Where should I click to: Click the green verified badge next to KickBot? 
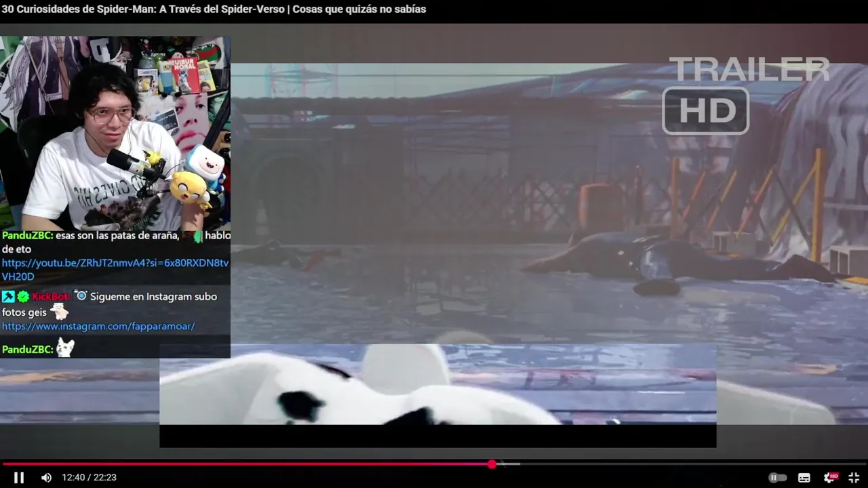(23, 297)
